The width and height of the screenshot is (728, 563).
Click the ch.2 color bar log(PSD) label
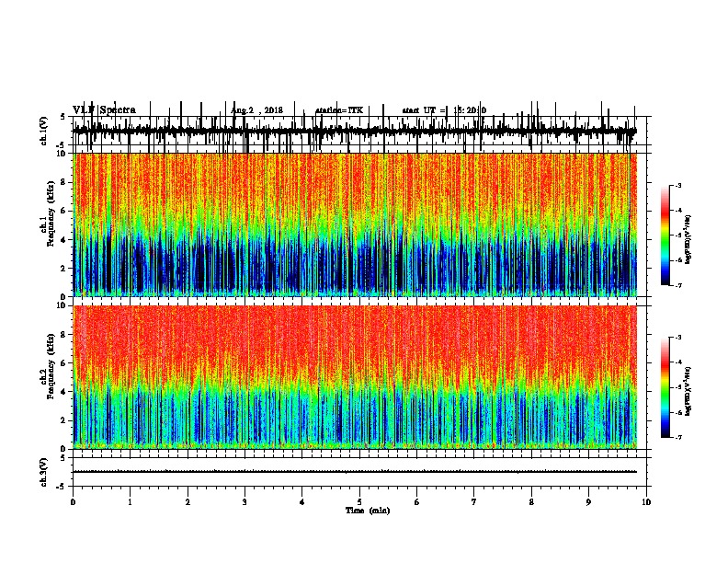(x=688, y=391)
